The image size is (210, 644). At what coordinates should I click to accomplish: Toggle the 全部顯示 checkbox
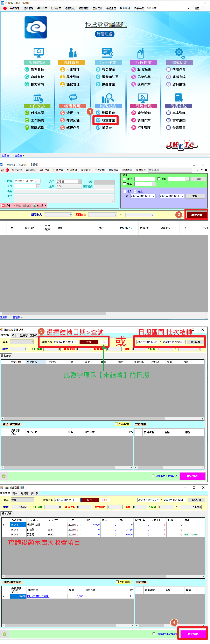pyautogui.click(x=116, y=424)
